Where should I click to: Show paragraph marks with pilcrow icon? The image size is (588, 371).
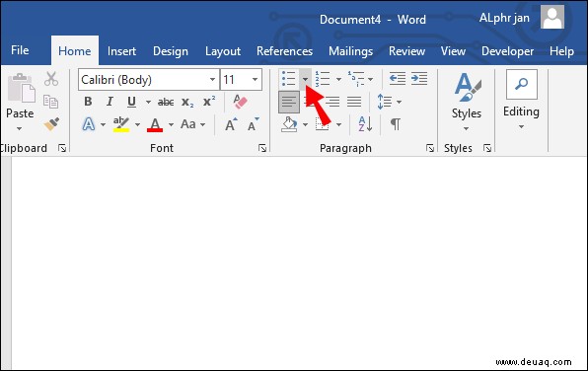point(396,124)
